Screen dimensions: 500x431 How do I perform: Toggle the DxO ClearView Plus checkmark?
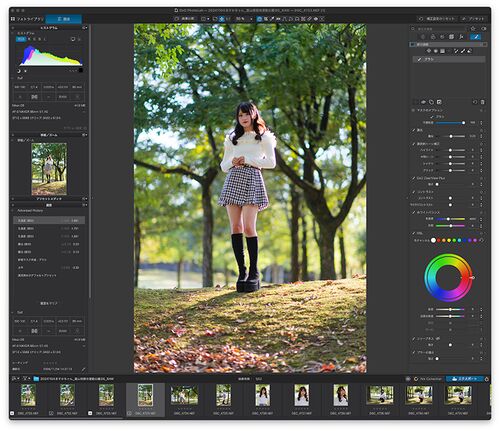click(x=414, y=178)
